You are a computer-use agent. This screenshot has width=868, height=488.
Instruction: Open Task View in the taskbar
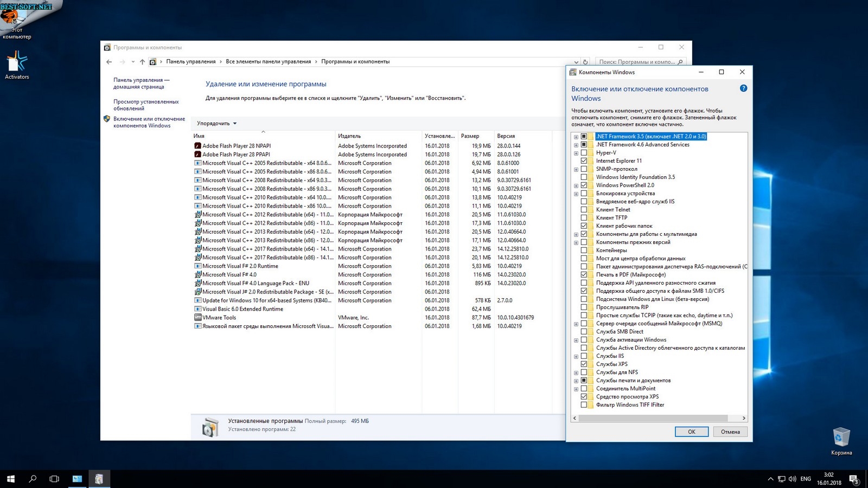point(54,479)
